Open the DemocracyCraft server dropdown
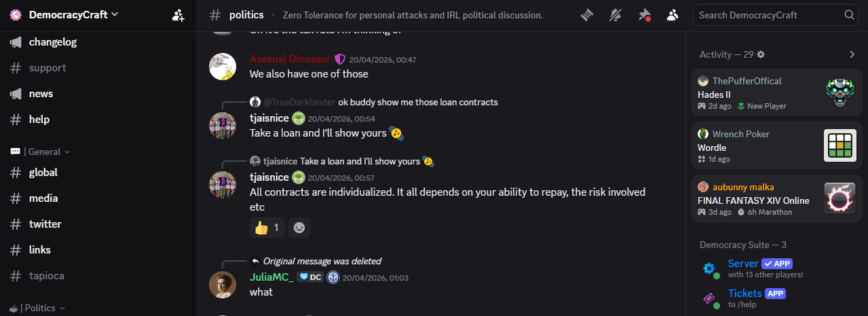The width and height of the screenshot is (868, 316). pyautogui.click(x=73, y=15)
